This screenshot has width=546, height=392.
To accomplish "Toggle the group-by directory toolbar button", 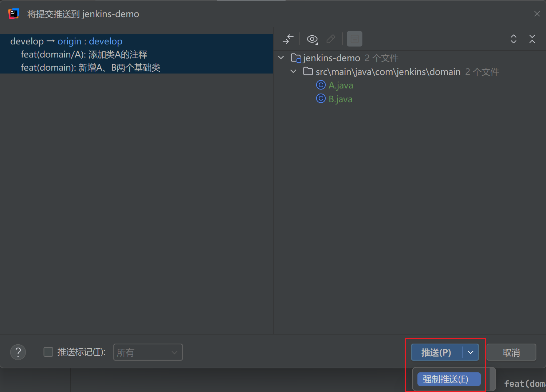I will point(354,39).
